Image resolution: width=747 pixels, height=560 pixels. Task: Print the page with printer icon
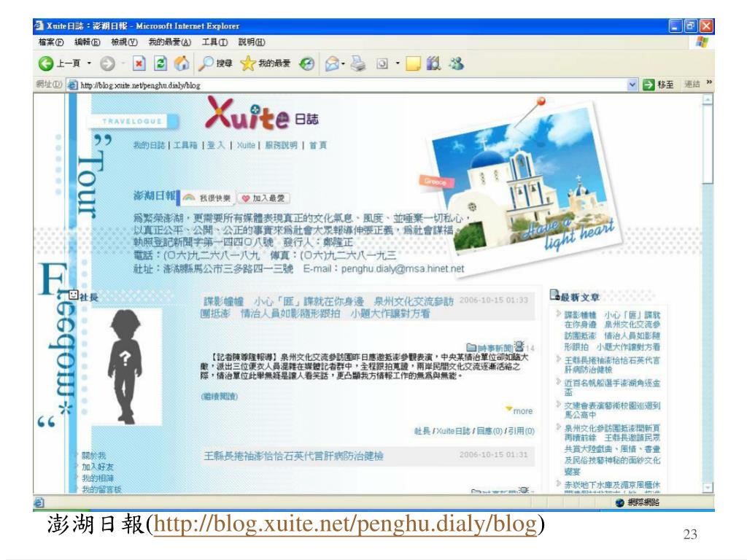359,63
